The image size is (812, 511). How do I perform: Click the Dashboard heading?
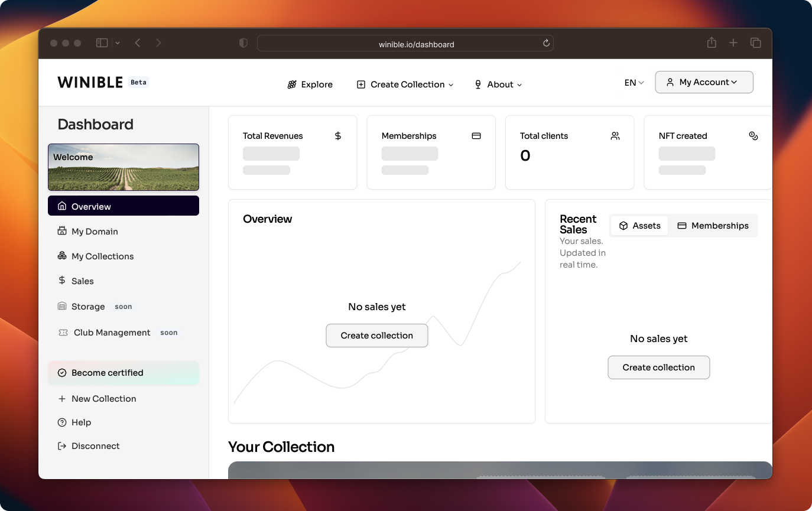click(96, 124)
